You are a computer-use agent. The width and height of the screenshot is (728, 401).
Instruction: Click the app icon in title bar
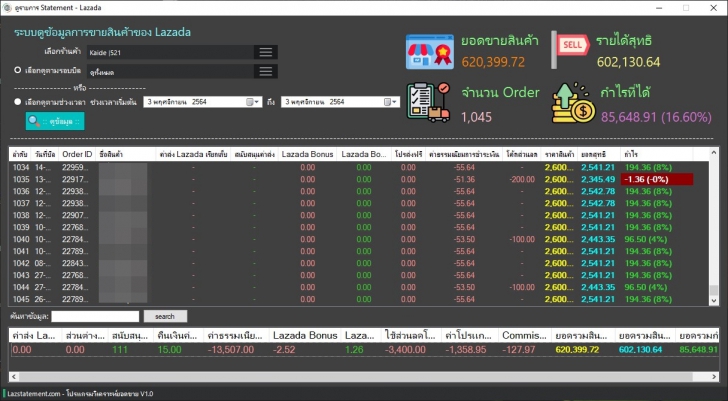7,8
